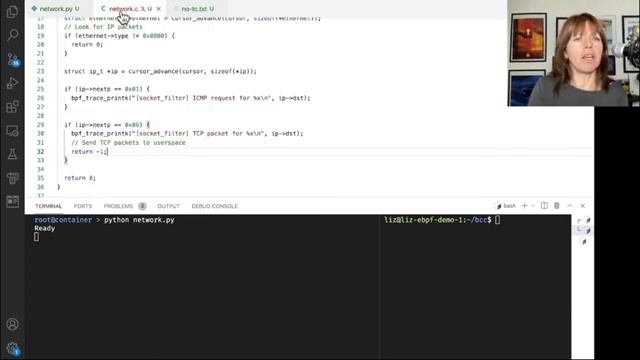Image resolution: width=640 pixels, height=360 pixels.
Task: Split the terminal
Action: pyautogui.click(x=544, y=206)
